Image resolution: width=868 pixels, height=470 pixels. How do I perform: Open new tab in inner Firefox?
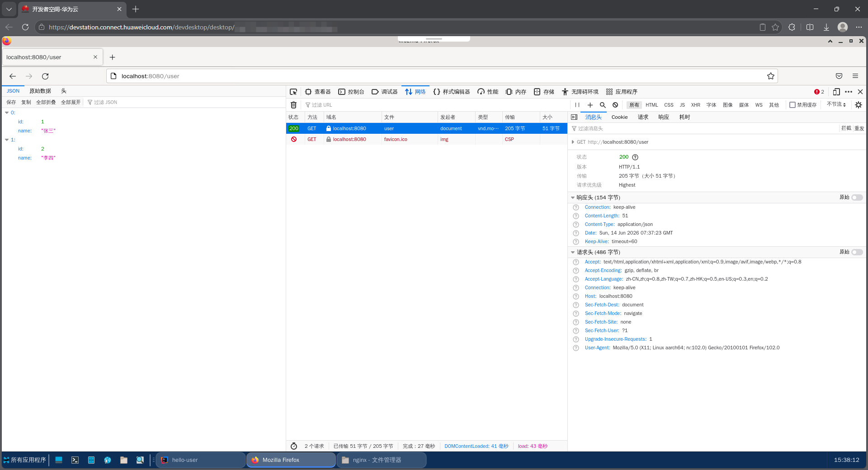point(113,57)
